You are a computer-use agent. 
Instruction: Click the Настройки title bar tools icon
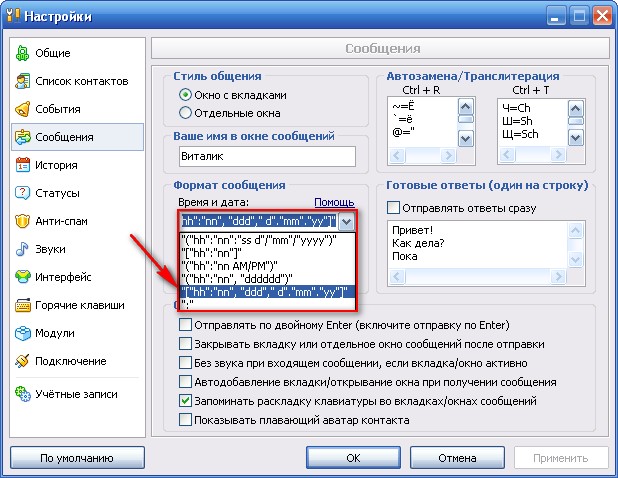tap(13, 16)
